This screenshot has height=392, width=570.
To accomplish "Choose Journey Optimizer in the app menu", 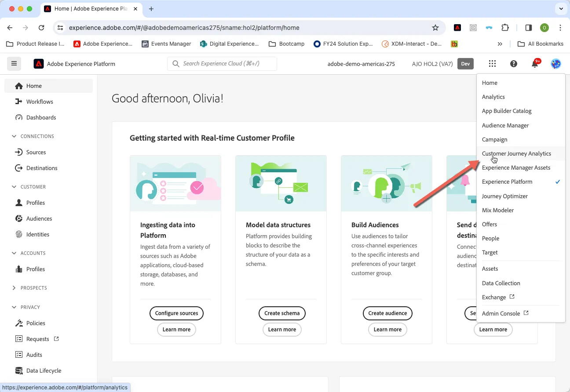I will tap(521, 196).
